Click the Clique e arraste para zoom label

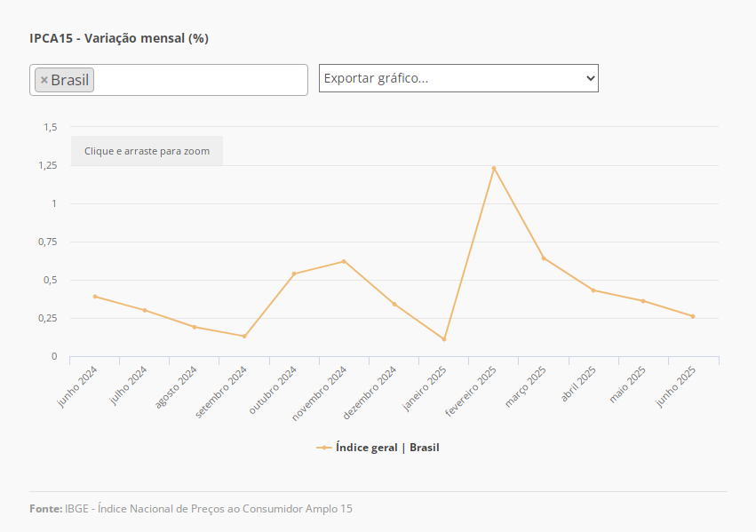click(147, 151)
